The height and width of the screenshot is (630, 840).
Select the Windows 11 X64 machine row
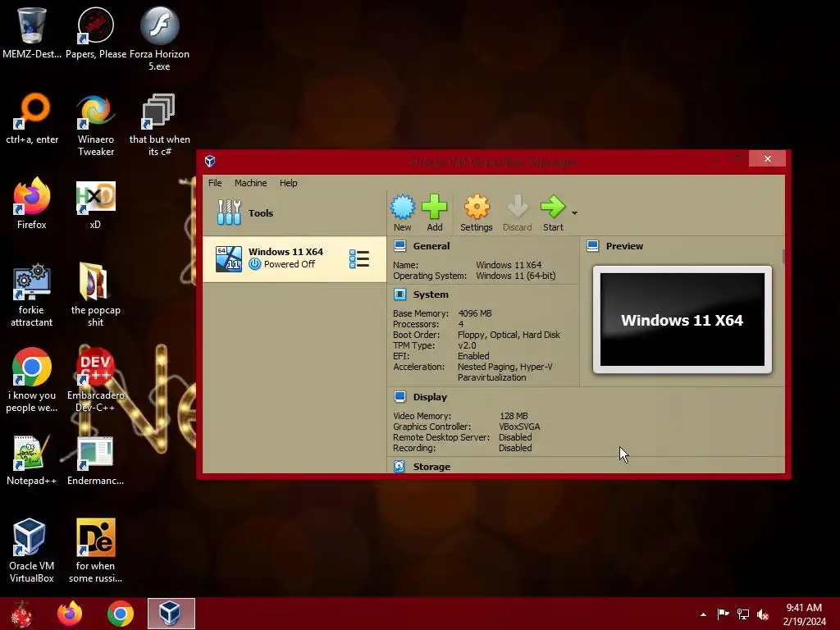tap(294, 258)
